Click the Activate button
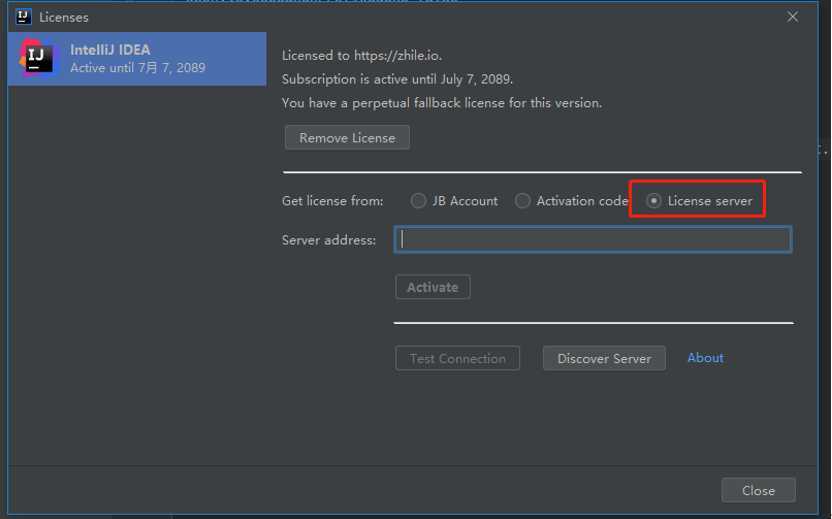Screen dimensions: 832x519 point(432,287)
